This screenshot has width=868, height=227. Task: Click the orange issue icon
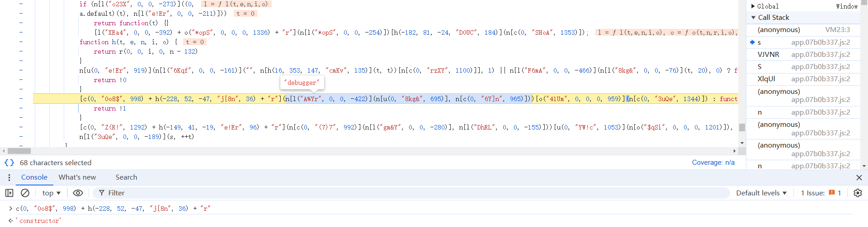pyautogui.click(x=831, y=193)
